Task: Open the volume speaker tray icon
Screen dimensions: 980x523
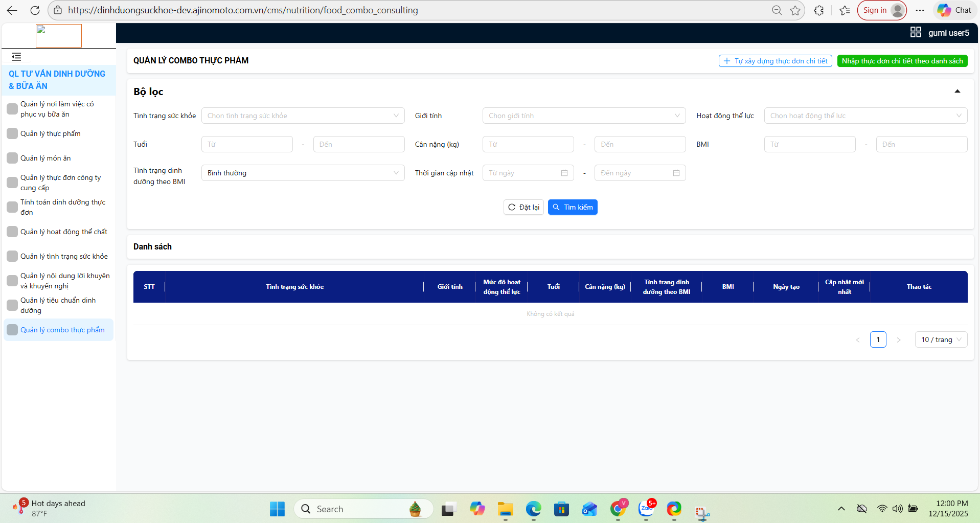Action: pos(897,508)
